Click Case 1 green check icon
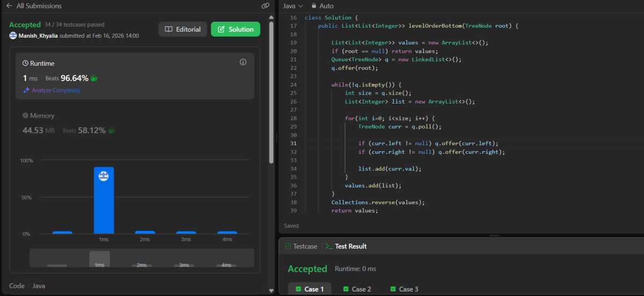The width and height of the screenshot is (644, 296). click(298, 289)
